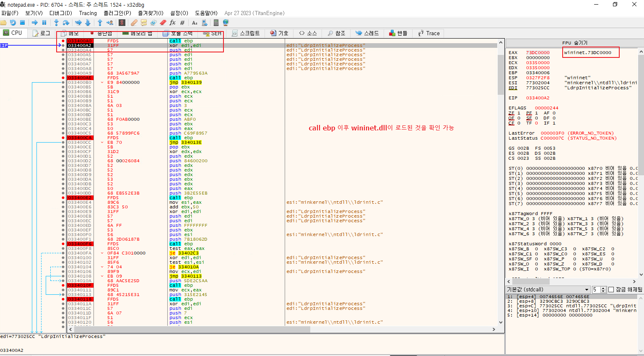Screen dimensions: 644x356
Task: Increase argument count spinner up arrow
Action: 604,288
